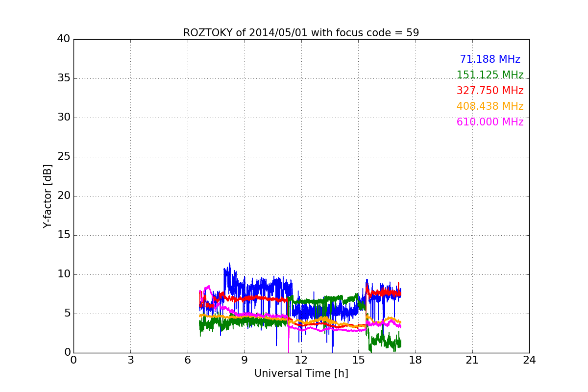
Task: Click x-axis tick label 21
Action: (x=472, y=360)
